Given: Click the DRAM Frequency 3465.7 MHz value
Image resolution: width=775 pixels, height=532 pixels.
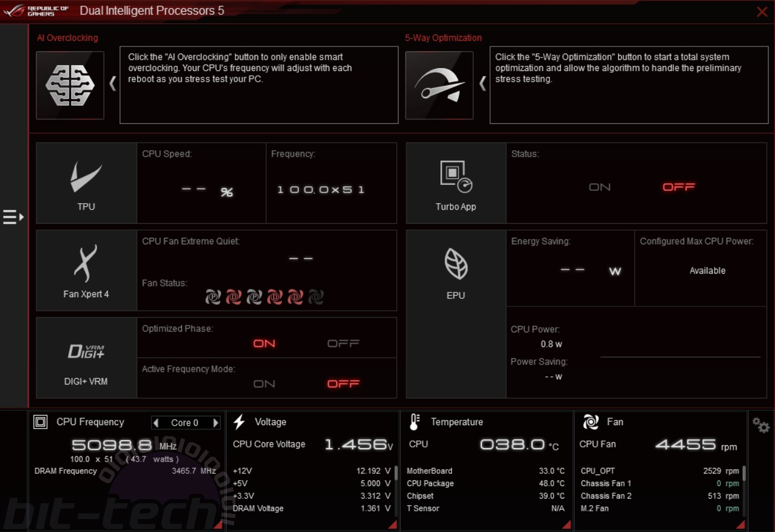Looking at the screenshot, I should 194,471.
